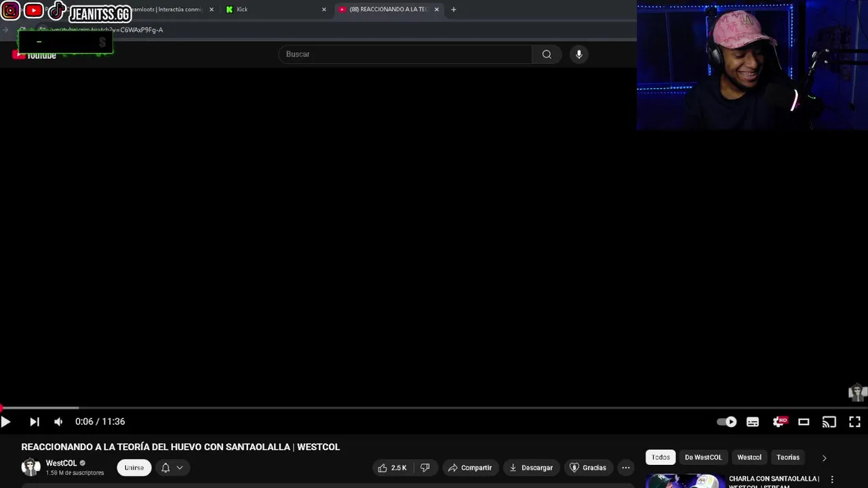
Task: Click the video title REACCIONANDO A LA TEORÍA
Action: 180,447
